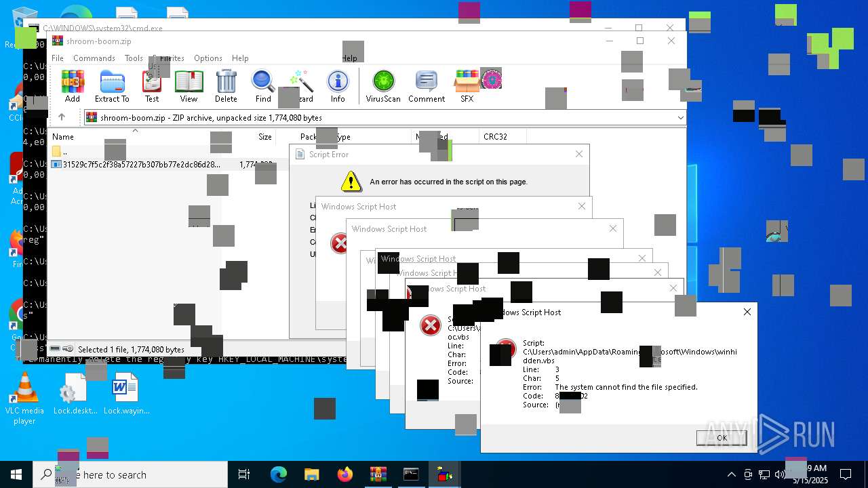Sort by the Name column header

(x=63, y=137)
